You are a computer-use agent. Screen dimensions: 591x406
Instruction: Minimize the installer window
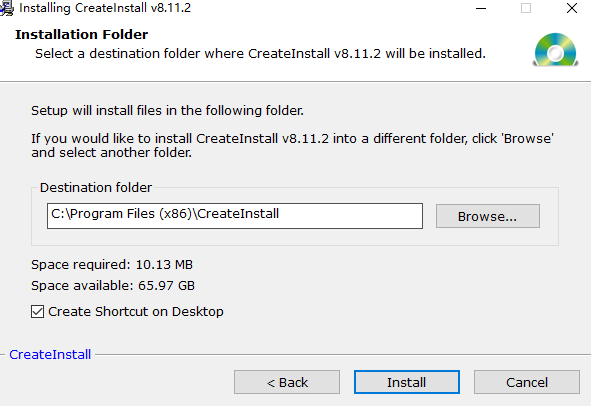click(x=481, y=8)
